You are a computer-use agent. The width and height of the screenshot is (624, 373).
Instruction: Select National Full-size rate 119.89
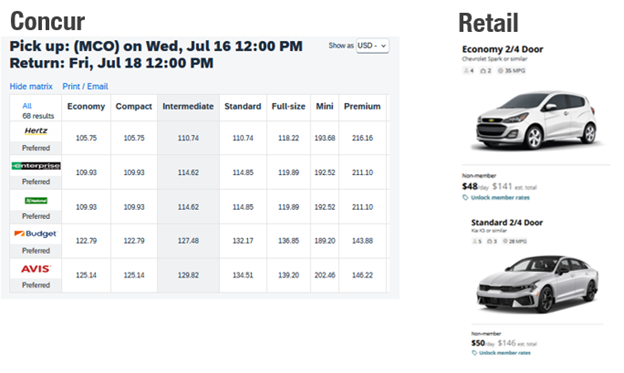pyautogui.click(x=289, y=207)
